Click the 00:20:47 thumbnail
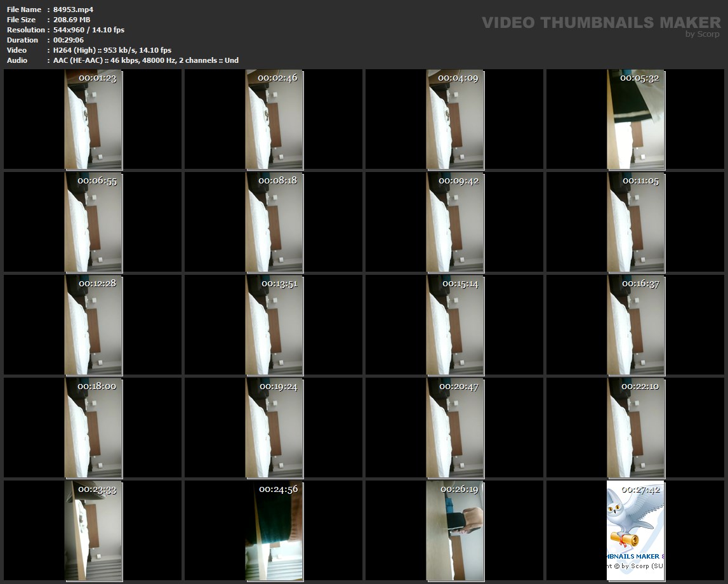This screenshot has width=728, height=584. pyautogui.click(x=455, y=428)
